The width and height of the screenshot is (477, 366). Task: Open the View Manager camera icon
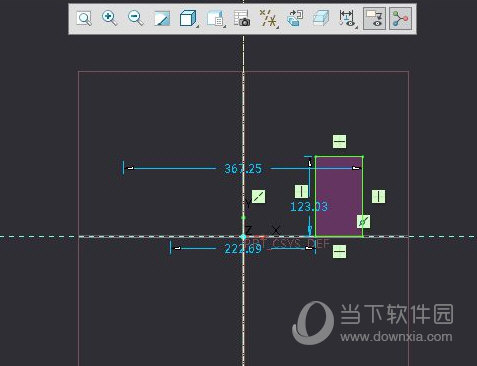(x=242, y=19)
